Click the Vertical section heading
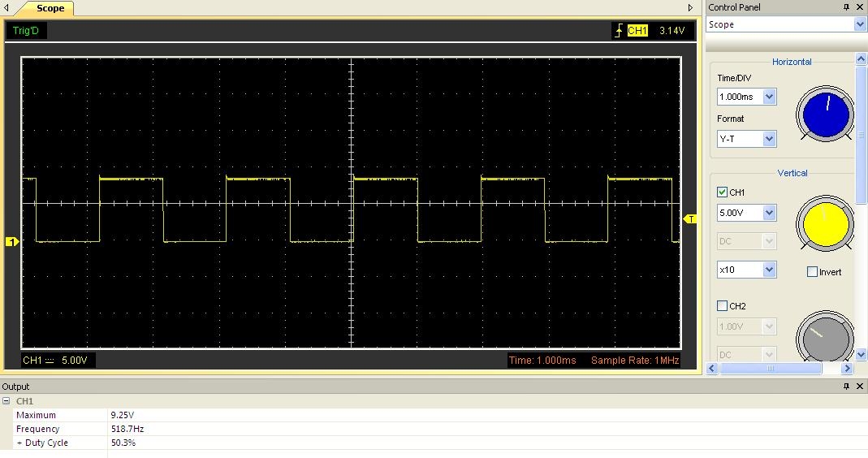 pyautogui.click(x=792, y=173)
